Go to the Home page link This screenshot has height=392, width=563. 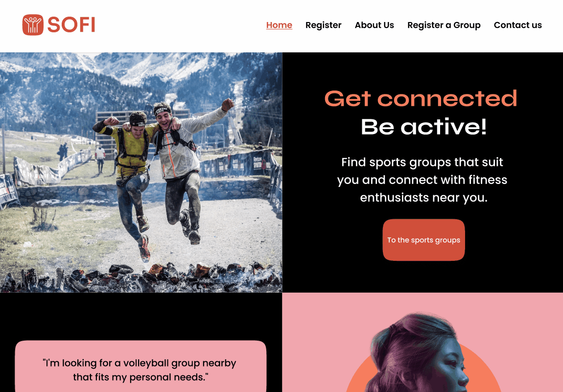(x=279, y=25)
